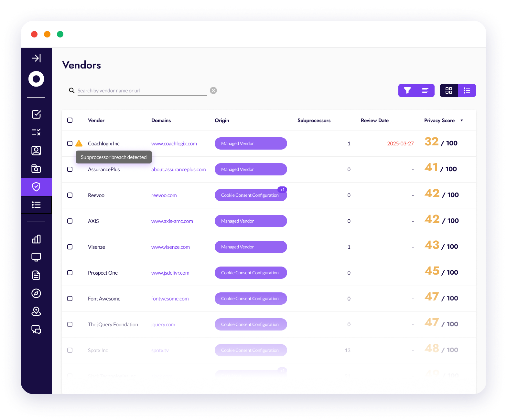507x420 pixels.
Task: Select the AXIS row checkbox
Action: pos(70,221)
